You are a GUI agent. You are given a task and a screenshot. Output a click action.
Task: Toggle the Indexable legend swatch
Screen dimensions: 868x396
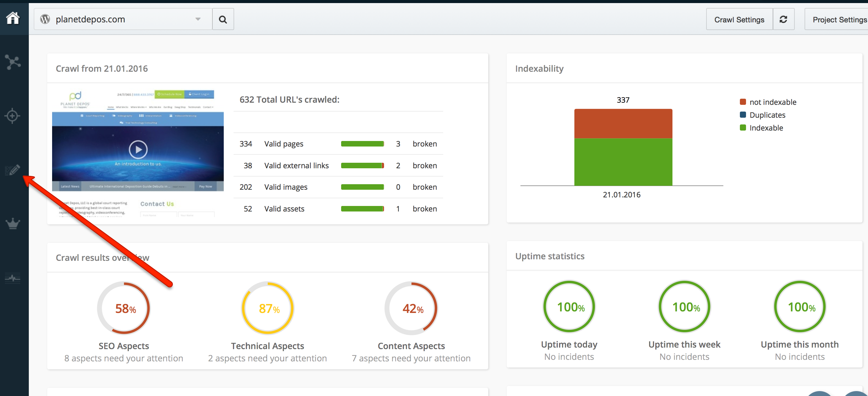coord(743,128)
